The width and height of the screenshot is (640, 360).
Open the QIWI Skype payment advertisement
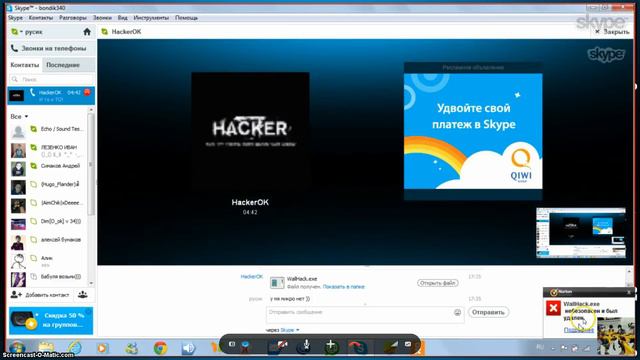coord(473,131)
